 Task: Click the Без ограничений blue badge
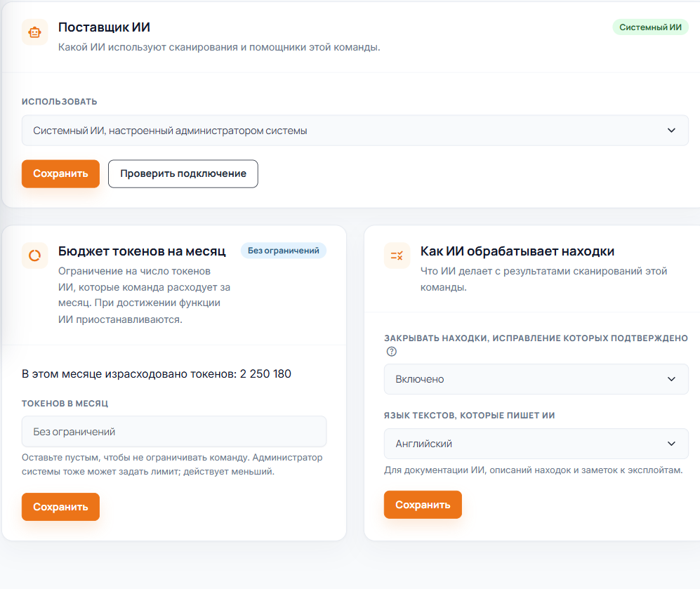pyautogui.click(x=284, y=251)
